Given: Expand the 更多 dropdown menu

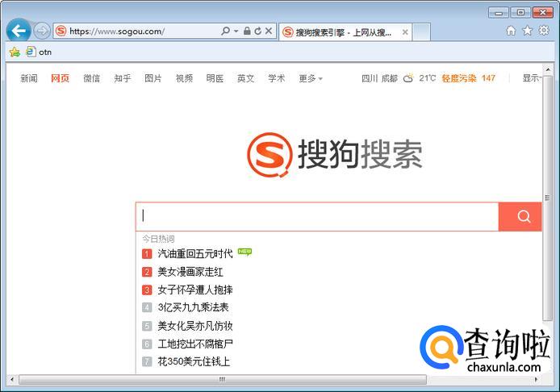Looking at the screenshot, I should pos(311,78).
